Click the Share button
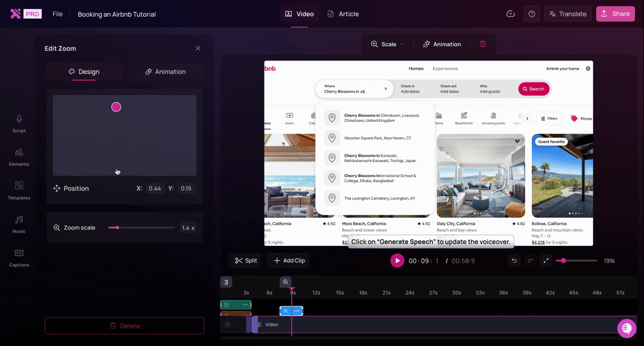 615,14
